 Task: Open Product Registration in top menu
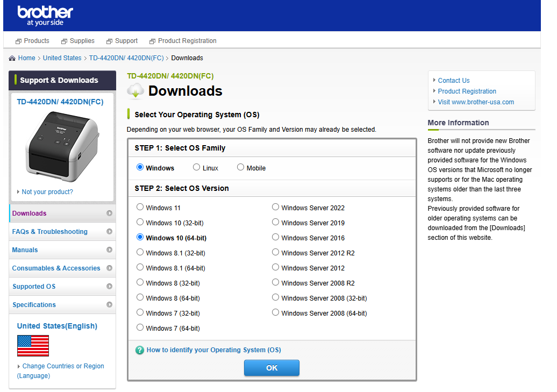pos(187,41)
